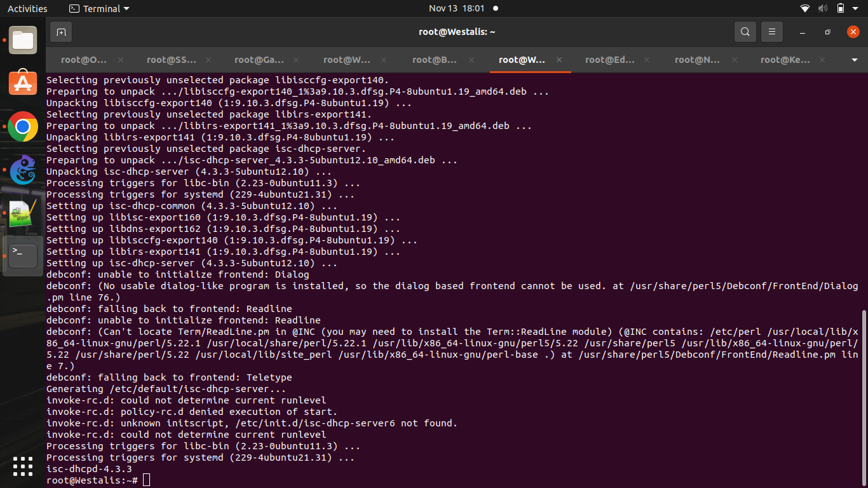Viewport: 868px width, 488px height.
Task: Open the Activities overview
Action: pyautogui.click(x=27, y=8)
